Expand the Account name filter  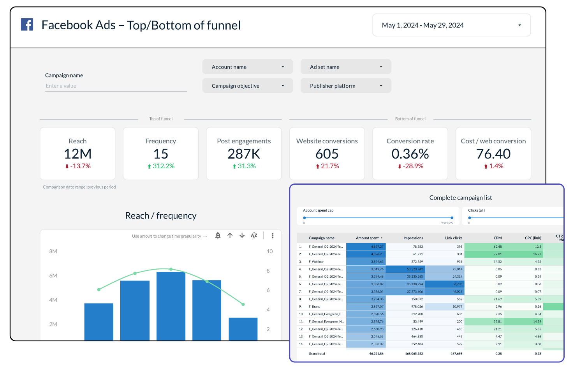point(248,67)
